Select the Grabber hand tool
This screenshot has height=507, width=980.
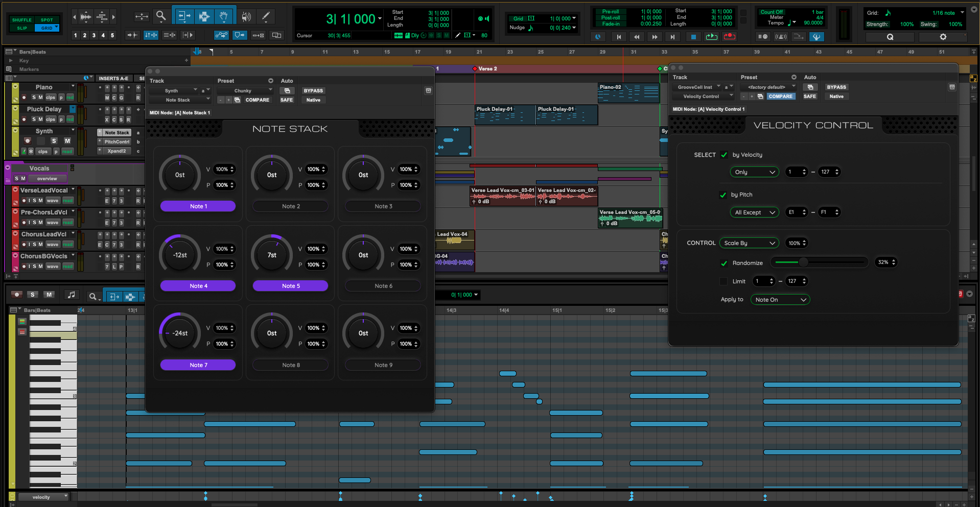(224, 16)
